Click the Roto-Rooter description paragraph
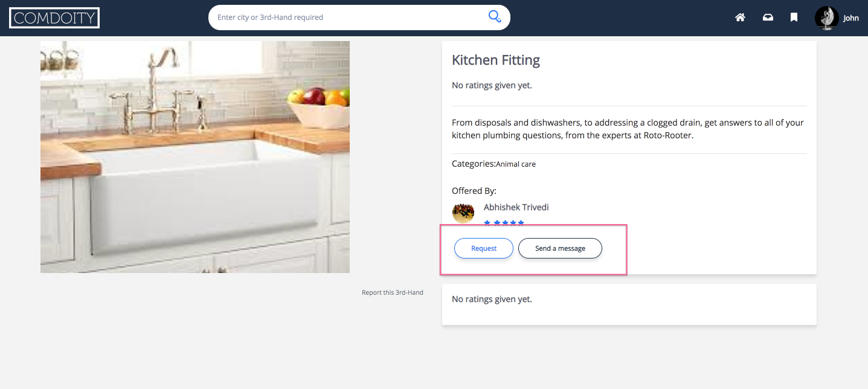Image resolution: width=868 pixels, height=389 pixels. tap(628, 129)
